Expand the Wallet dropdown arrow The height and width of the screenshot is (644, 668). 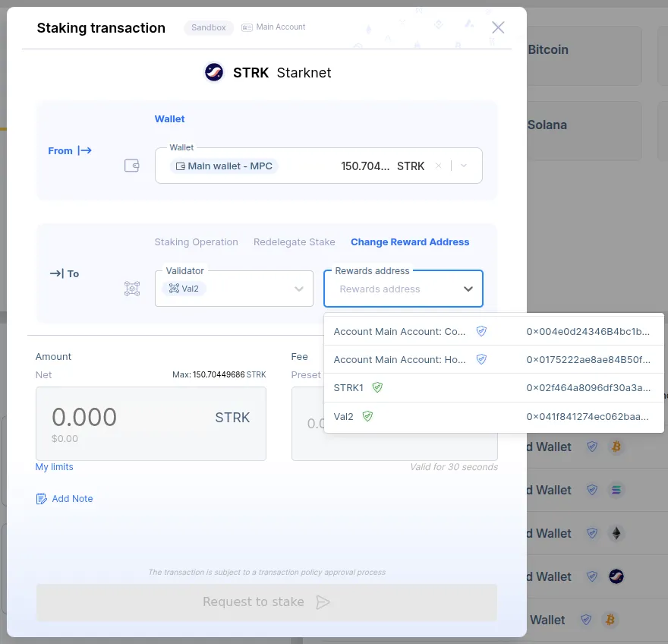(464, 166)
